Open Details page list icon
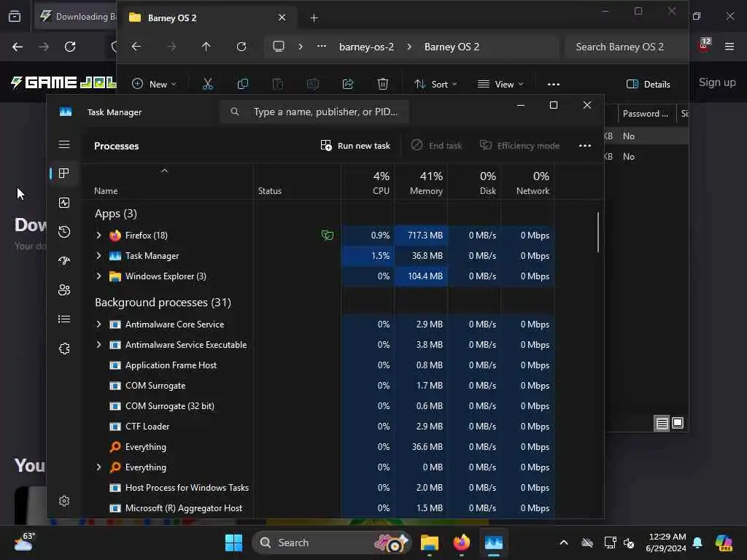The width and height of the screenshot is (747, 560). click(x=64, y=319)
